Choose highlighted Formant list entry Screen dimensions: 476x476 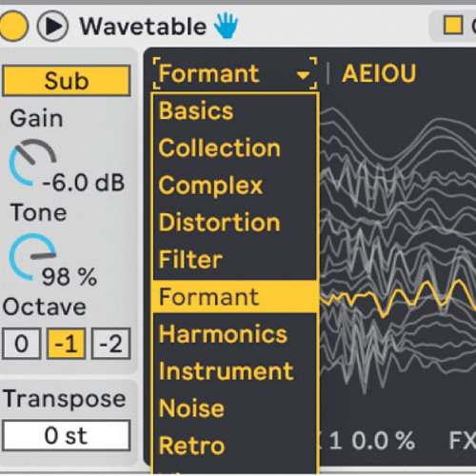235,297
